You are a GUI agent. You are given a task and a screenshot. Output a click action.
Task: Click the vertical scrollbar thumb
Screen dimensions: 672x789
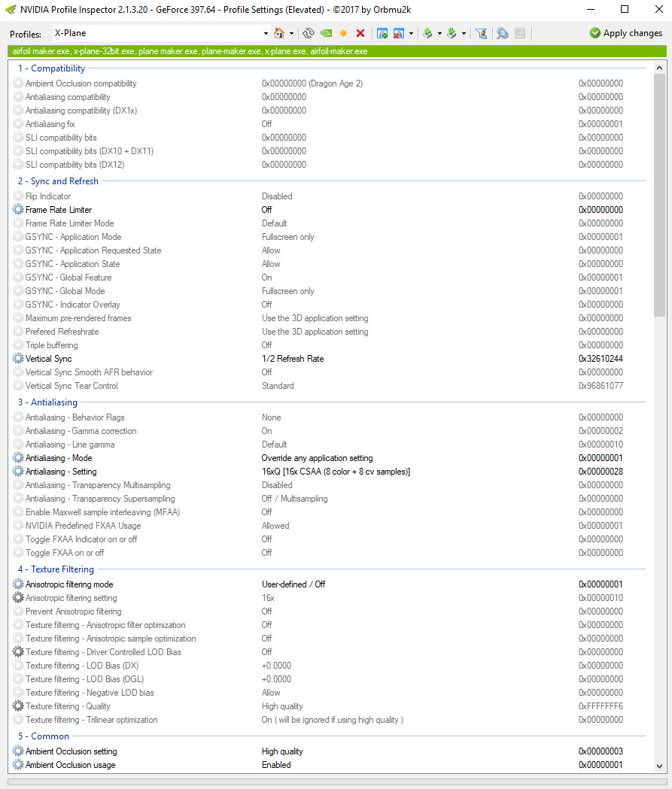[x=659, y=196]
